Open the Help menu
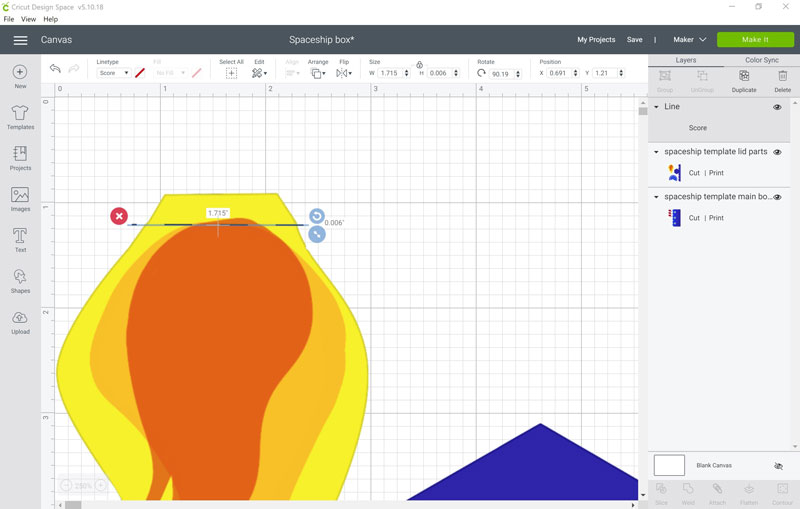The width and height of the screenshot is (800, 509). click(x=51, y=19)
